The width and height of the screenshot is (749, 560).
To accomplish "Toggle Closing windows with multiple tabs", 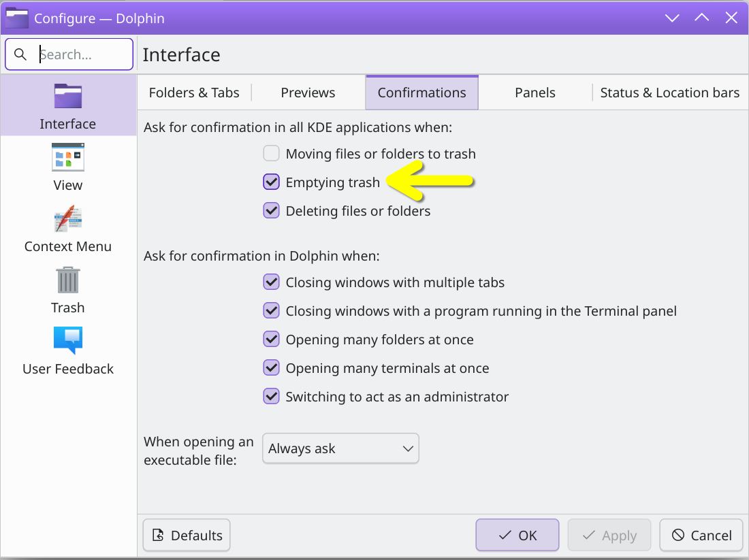I will tap(271, 282).
